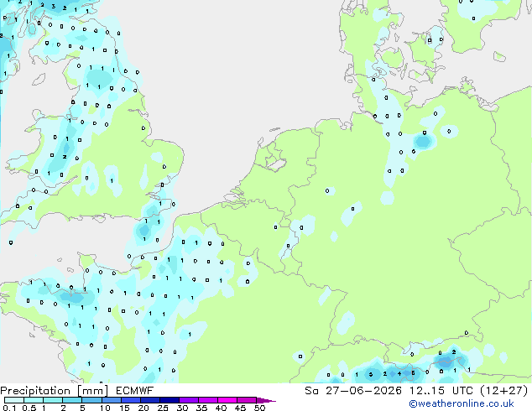Viewport: 532px width, 411px height.
Task: Select the '12..15 UTC' time text
Action: 441,391
